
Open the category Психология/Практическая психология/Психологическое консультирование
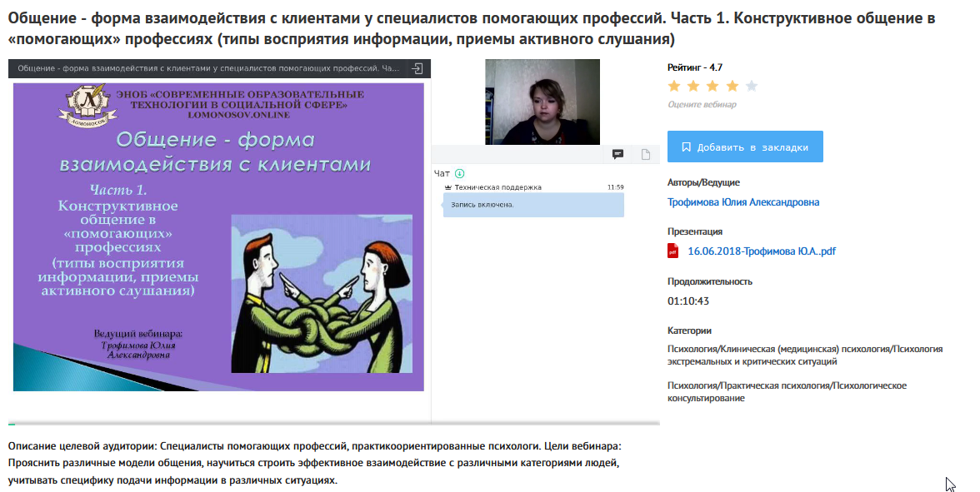point(787,391)
